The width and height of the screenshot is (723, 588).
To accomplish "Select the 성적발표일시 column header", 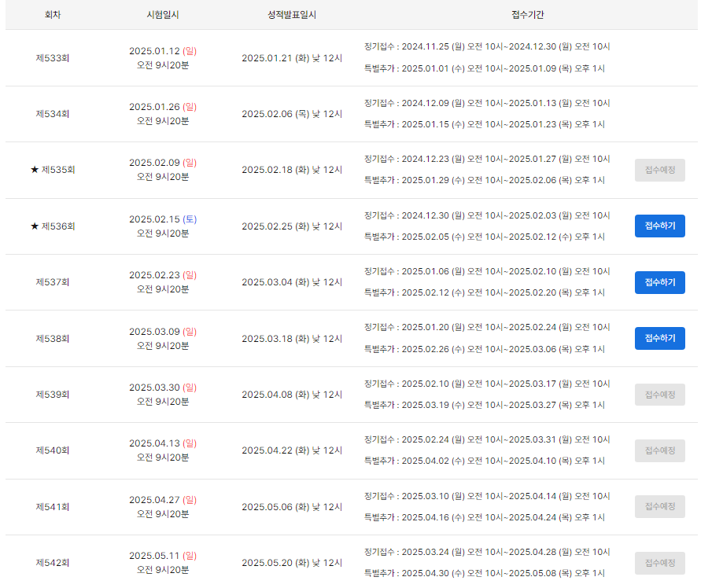I will (292, 15).
